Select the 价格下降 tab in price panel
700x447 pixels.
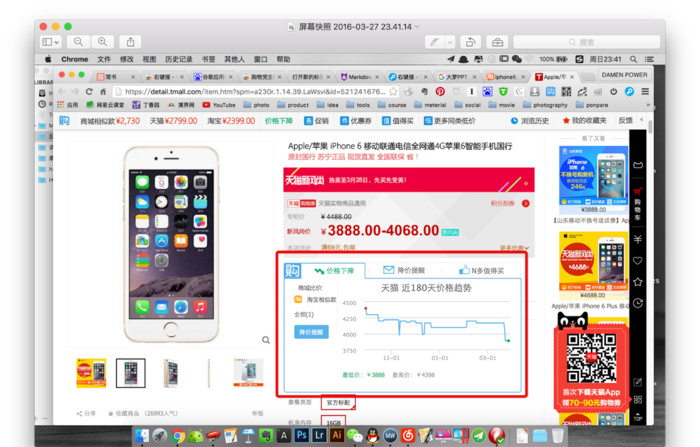point(334,271)
